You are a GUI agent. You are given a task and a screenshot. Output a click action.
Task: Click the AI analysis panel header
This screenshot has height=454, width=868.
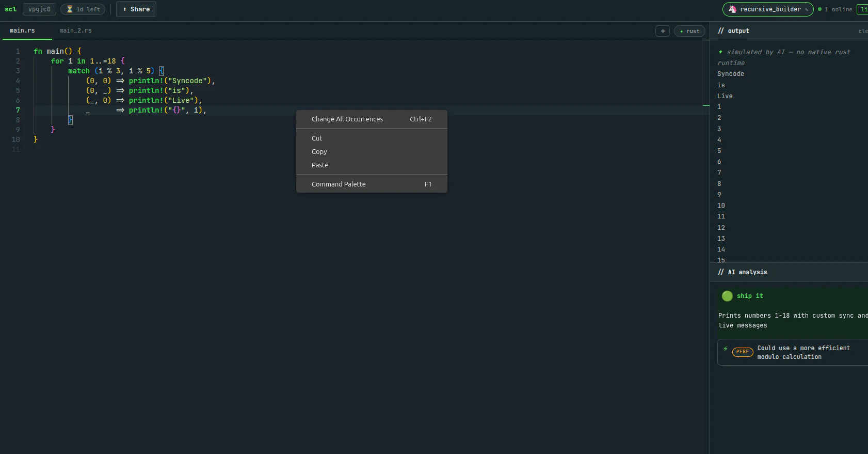pos(789,272)
